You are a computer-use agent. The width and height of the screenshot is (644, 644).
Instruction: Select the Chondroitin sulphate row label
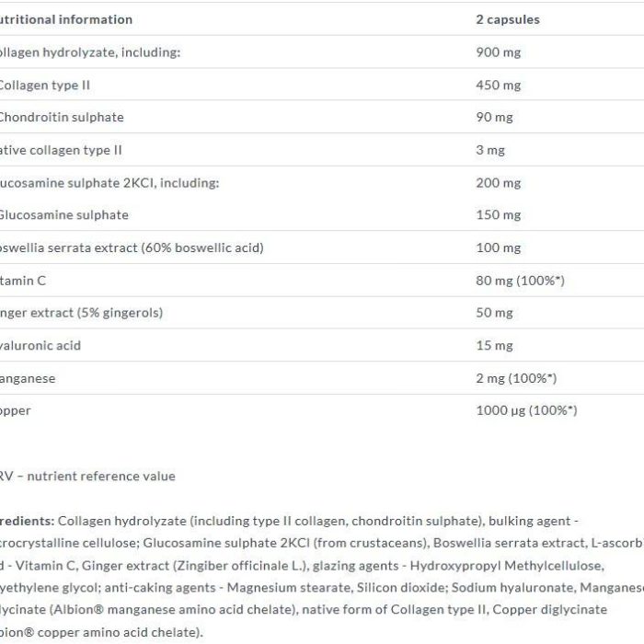tap(62, 118)
